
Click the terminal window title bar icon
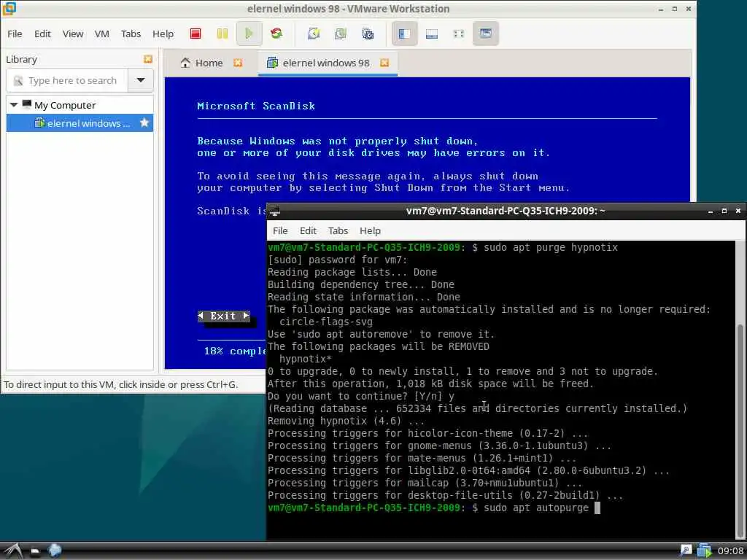pyautogui.click(x=274, y=211)
